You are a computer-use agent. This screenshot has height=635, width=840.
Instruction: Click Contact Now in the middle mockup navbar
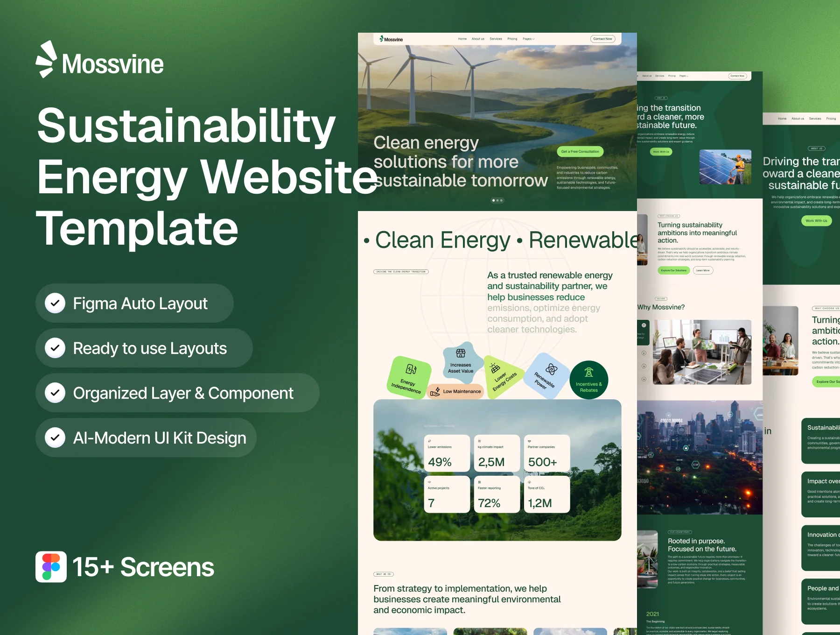coord(737,76)
